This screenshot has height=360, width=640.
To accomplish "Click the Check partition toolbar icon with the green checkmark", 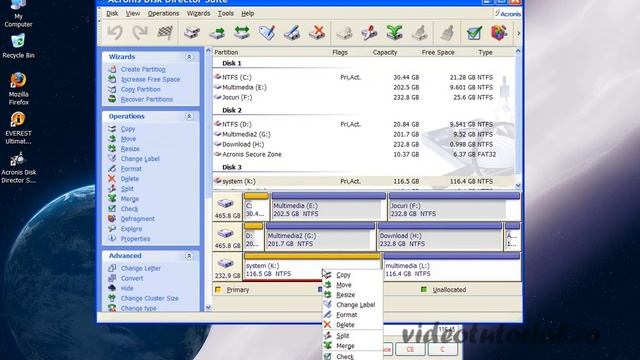I will 474,33.
